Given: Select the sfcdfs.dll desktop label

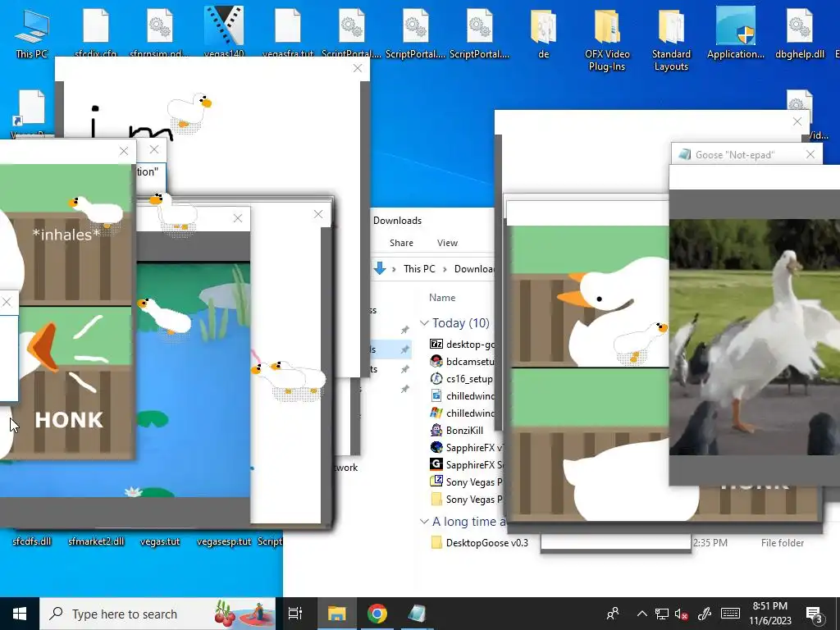Looking at the screenshot, I should click(32, 541).
